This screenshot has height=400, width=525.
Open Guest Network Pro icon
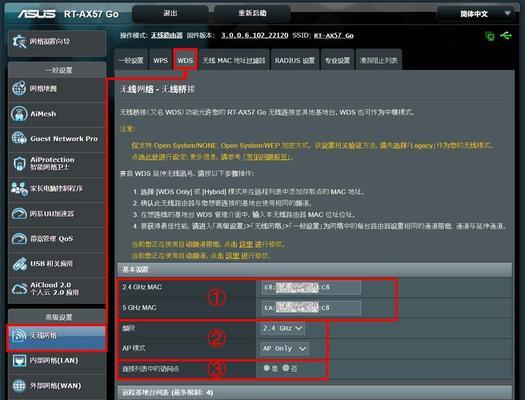(19, 138)
